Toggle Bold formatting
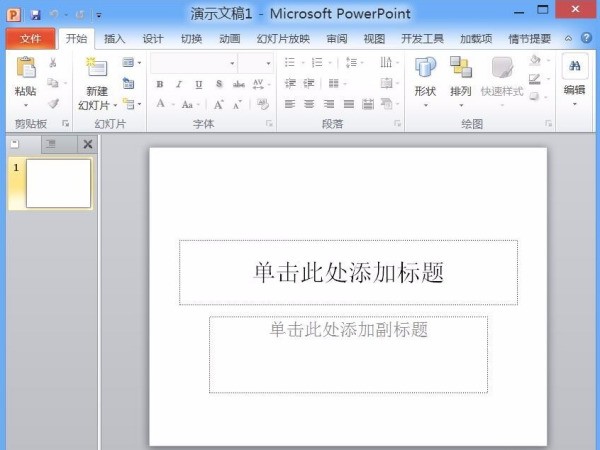The image size is (600, 450). point(160,84)
